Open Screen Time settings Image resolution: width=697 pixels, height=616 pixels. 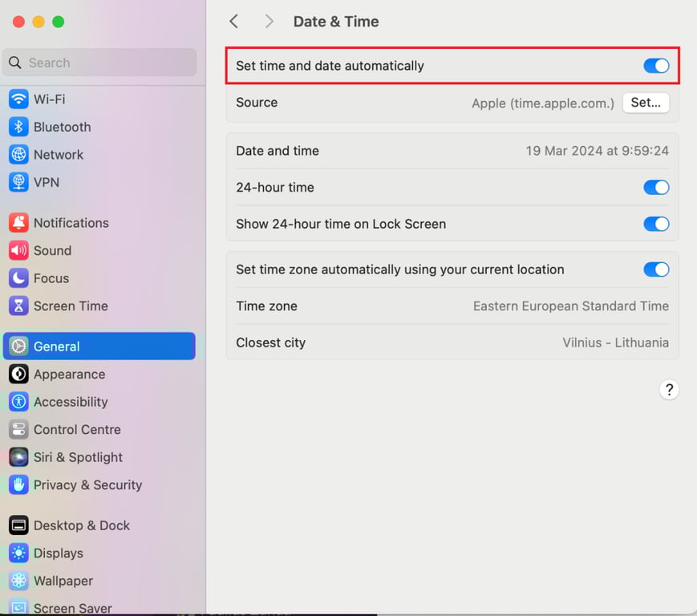(71, 306)
